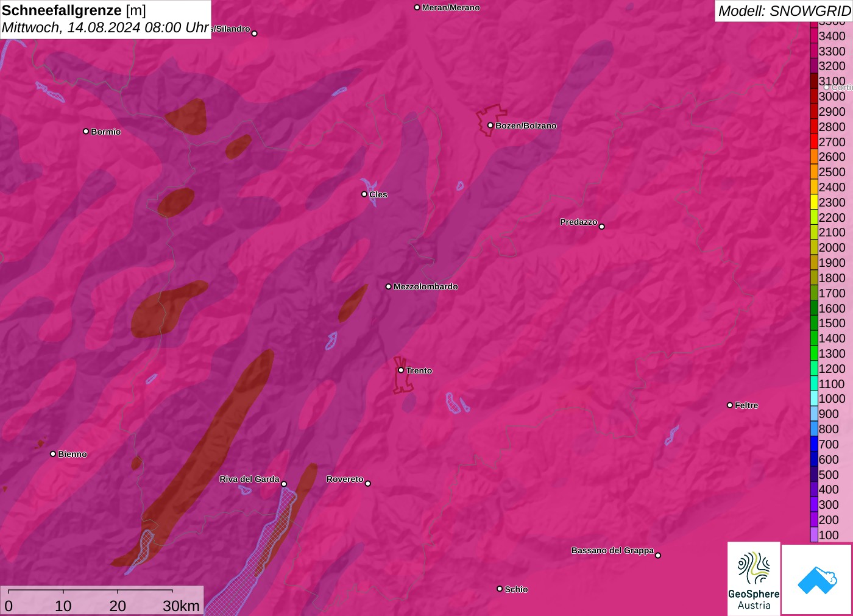Image resolution: width=853 pixels, height=616 pixels.
Task: Pick the 2500 orange legend swatch
Action: click(x=814, y=172)
